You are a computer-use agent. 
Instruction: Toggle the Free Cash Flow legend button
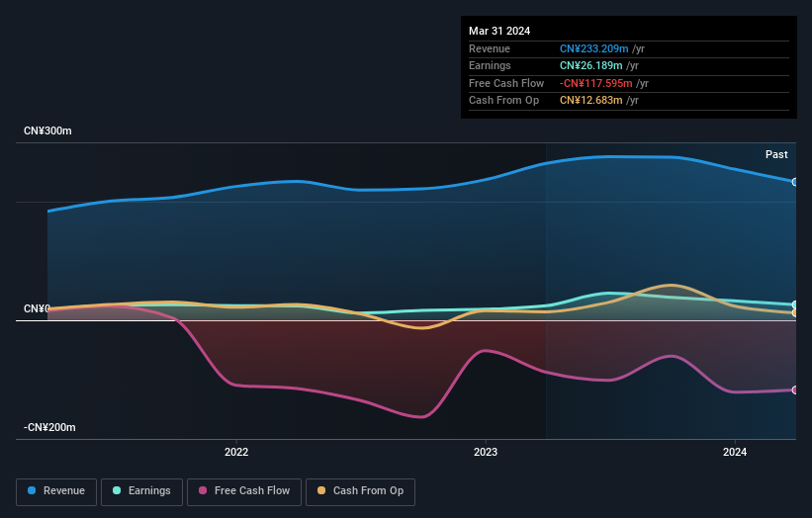(244, 491)
